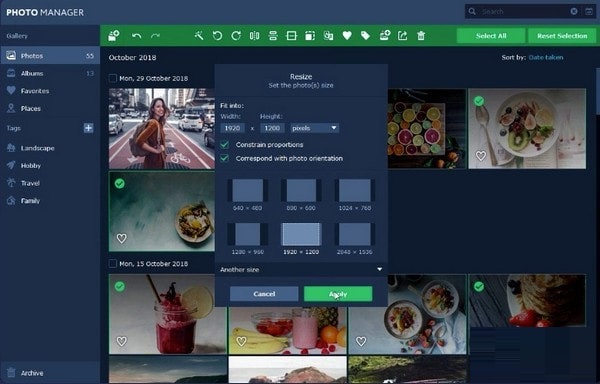Click the plus button beside Tags

click(x=88, y=128)
